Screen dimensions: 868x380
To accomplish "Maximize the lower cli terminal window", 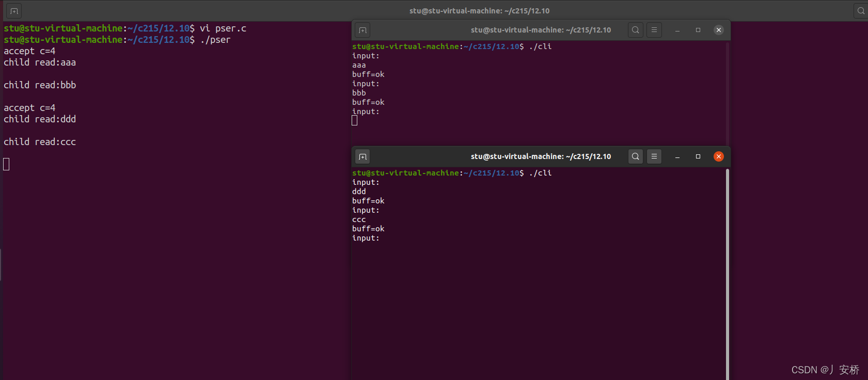I will 698,156.
